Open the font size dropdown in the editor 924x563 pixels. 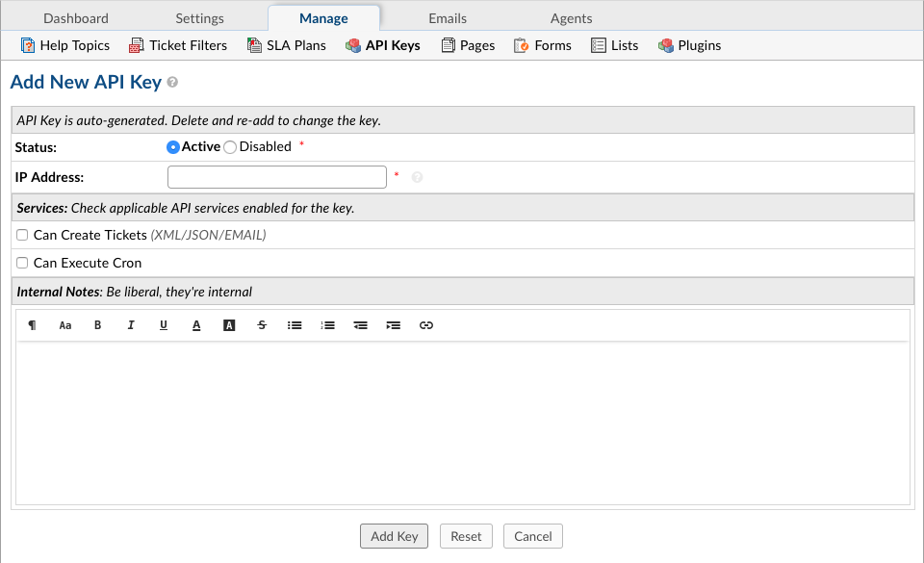click(x=64, y=325)
